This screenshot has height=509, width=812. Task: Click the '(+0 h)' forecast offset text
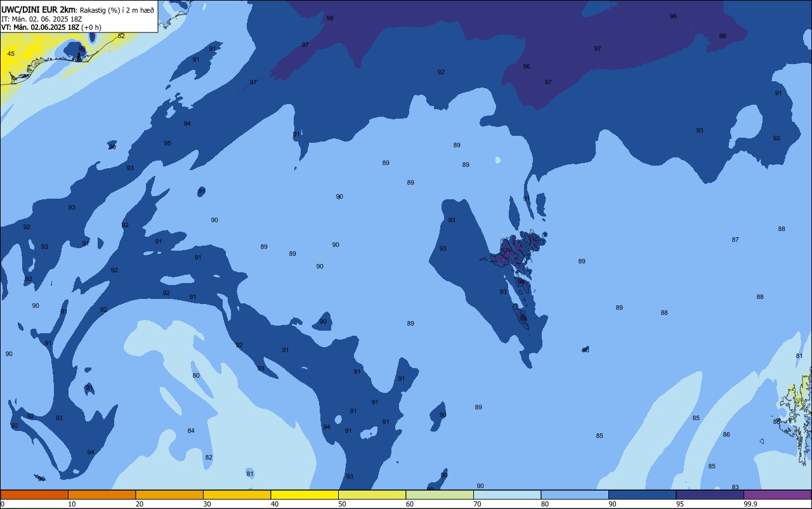tap(91, 27)
